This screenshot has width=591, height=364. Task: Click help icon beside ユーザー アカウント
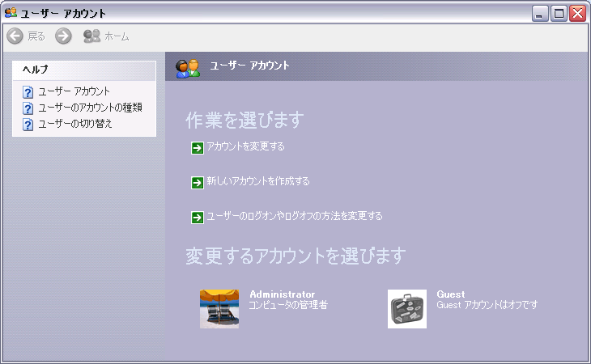point(28,92)
